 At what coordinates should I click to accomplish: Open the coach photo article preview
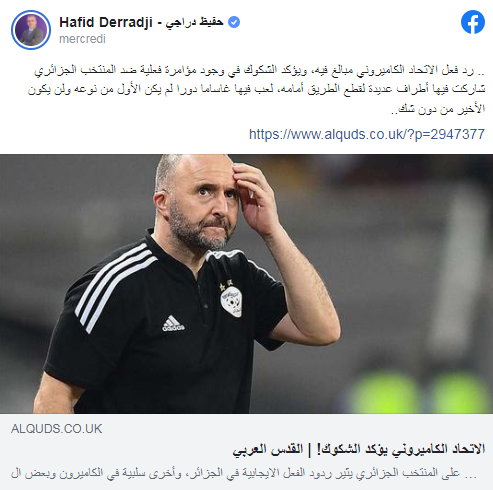tap(246, 284)
